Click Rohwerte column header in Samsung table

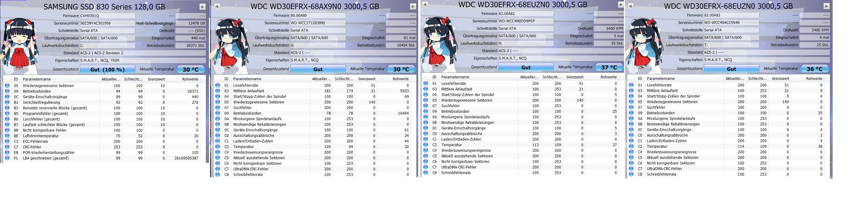pyautogui.click(x=183, y=79)
